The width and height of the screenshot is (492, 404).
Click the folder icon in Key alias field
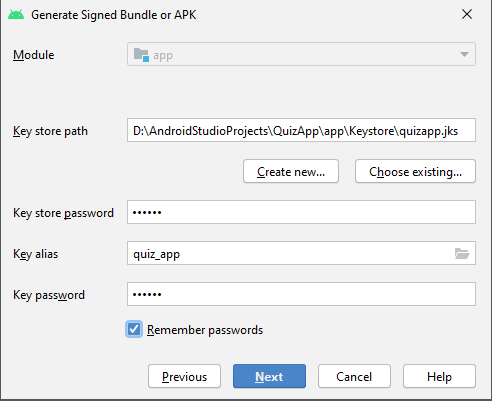pos(462,254)
